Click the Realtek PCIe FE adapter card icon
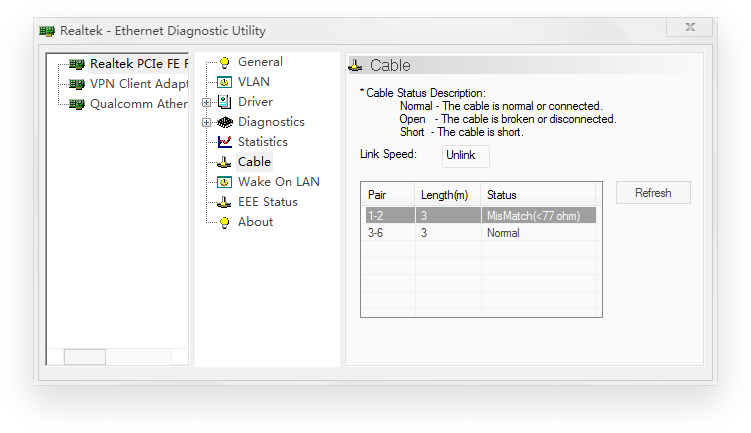751x433 pixels. point(77,64)
